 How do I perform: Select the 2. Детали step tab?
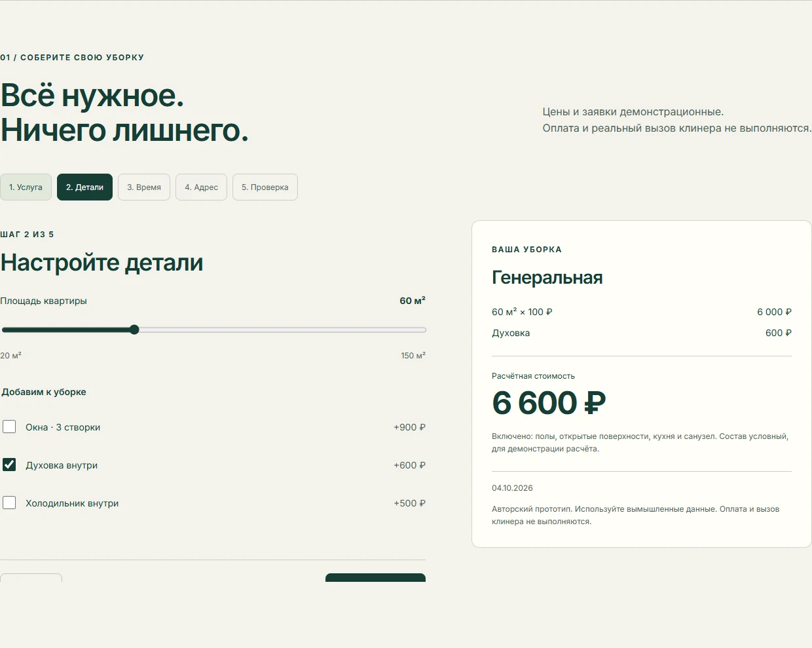coord(84,187)
